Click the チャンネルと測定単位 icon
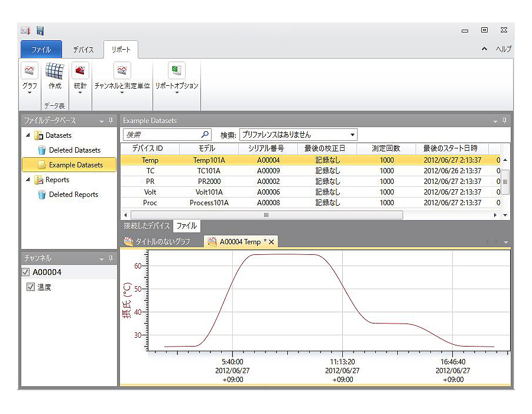Image resolution: width=532 pixels, height=414 pixels. (x=122, y=71)
